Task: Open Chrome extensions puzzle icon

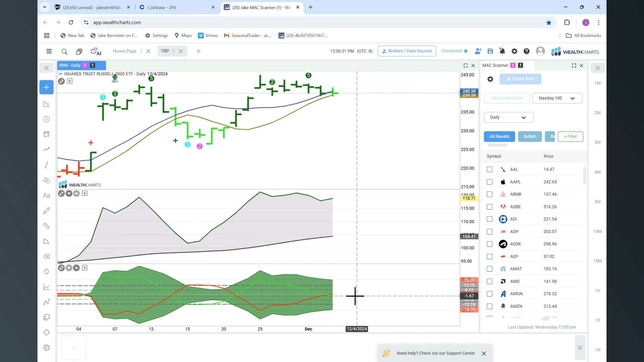Action: pyautogui.click(x=567, y=22)
